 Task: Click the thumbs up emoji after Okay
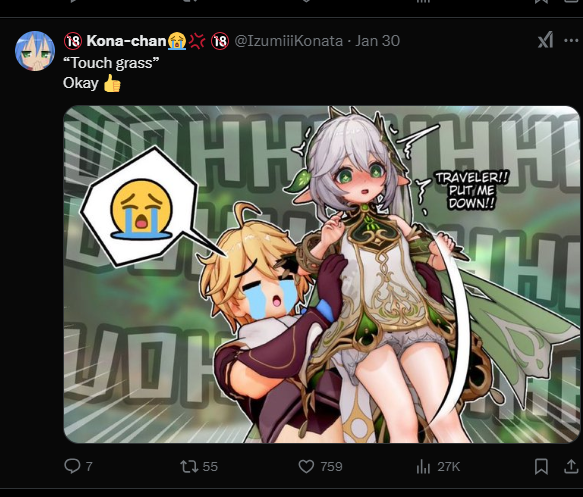click(112, 83)
